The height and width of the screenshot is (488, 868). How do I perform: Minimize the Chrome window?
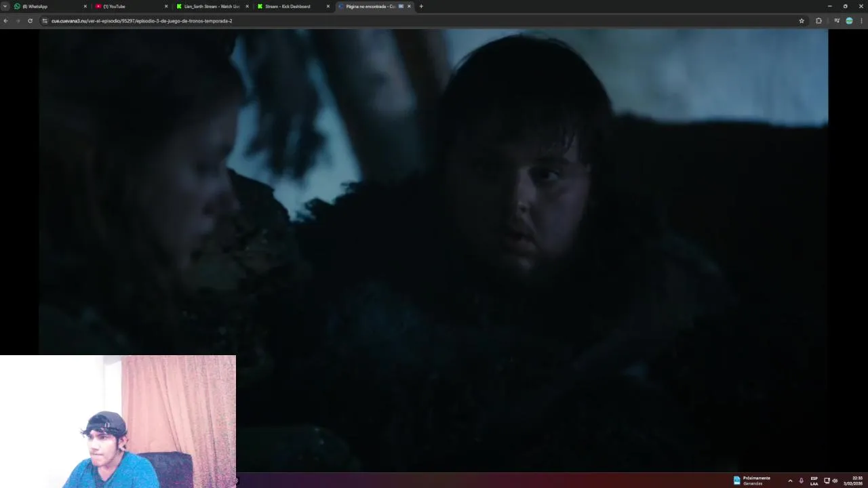click(829, 6)
